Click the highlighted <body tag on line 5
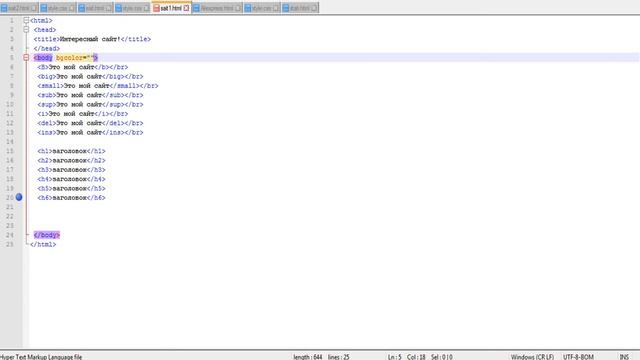Viewport: 640px width, 360px height. (x=43, y=58)
